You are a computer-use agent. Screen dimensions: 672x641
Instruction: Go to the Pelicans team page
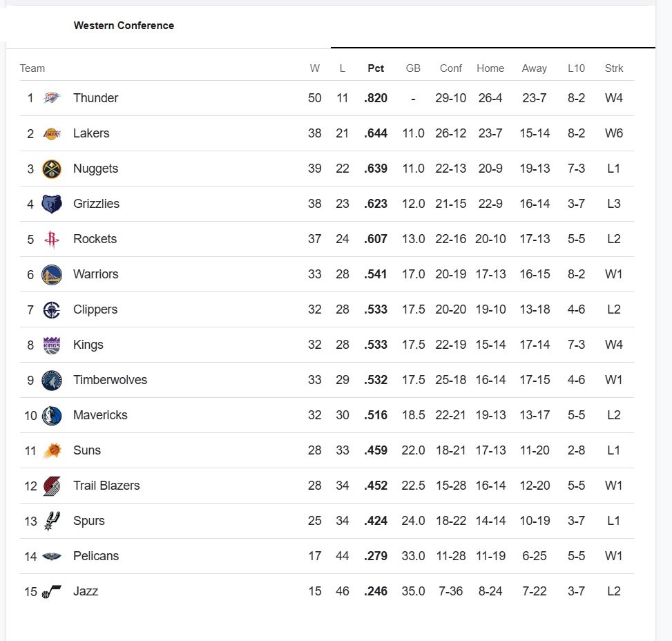(96, 556)
